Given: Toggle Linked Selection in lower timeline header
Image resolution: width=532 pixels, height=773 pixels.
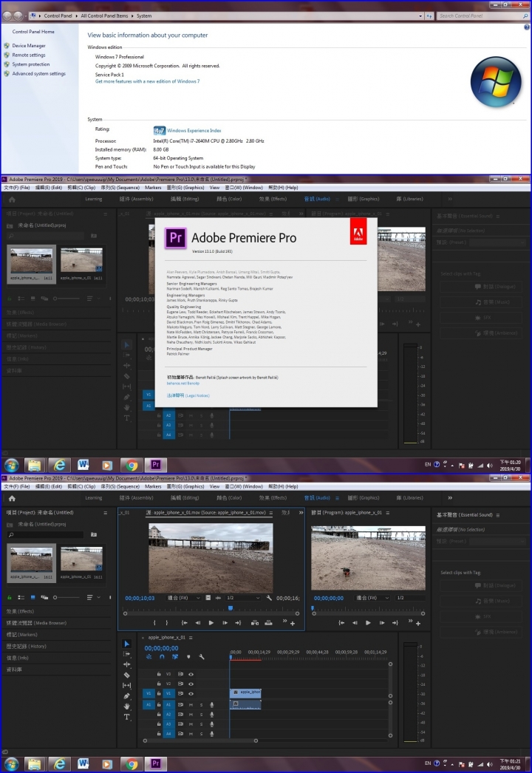Looking at the screenshot, I should pos(175,657).
